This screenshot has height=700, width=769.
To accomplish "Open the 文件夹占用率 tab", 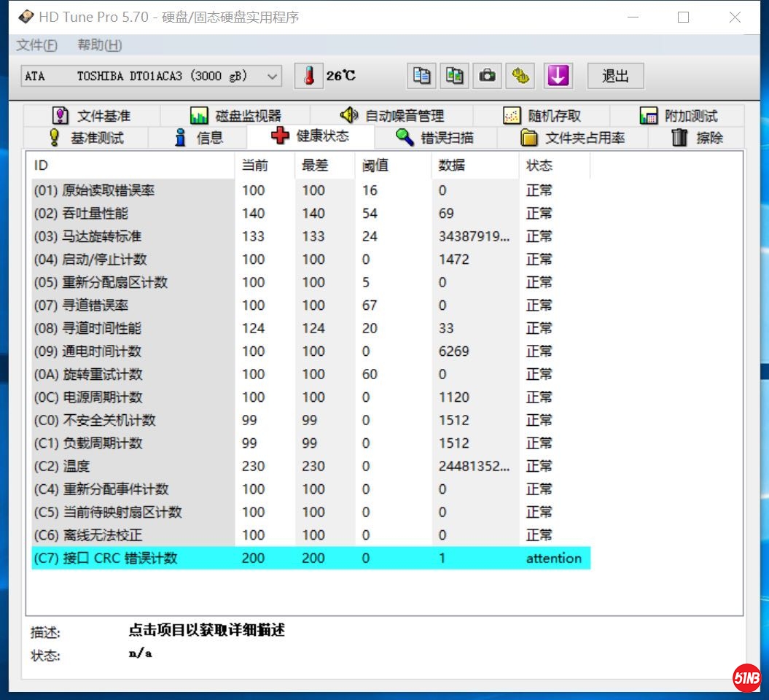I will pos(573,137).
